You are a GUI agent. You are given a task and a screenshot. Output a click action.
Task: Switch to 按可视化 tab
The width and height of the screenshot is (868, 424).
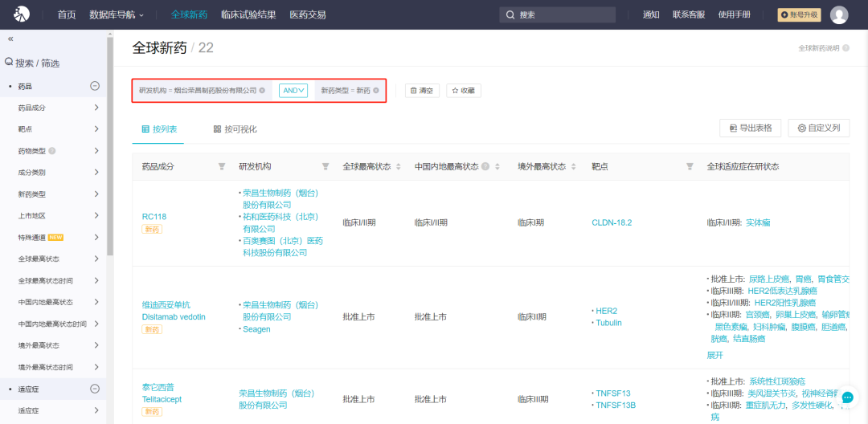(235, 128)
